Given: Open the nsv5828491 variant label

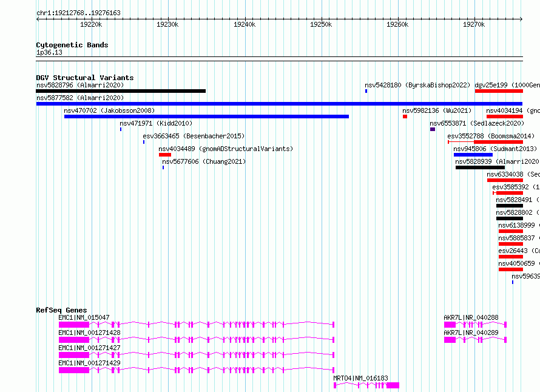Looking at the screenshot, I should pyautogui.click(x=518, y=200).
